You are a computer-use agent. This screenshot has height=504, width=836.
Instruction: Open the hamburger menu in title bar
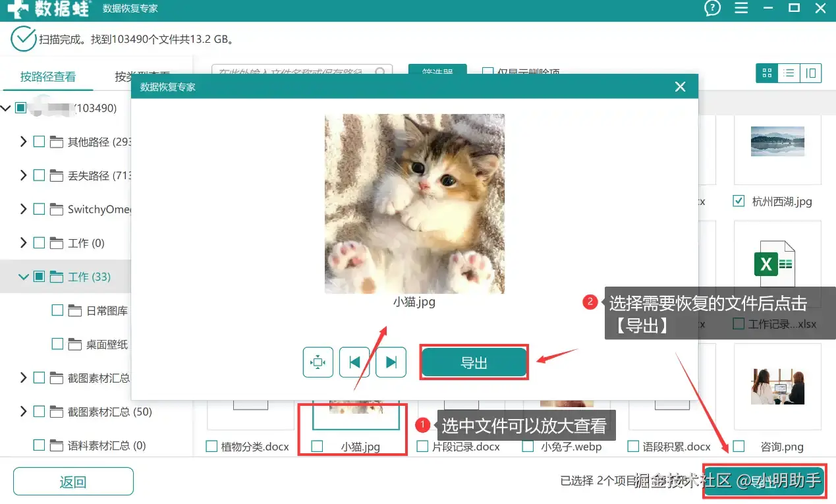click(x=741, y=9)
